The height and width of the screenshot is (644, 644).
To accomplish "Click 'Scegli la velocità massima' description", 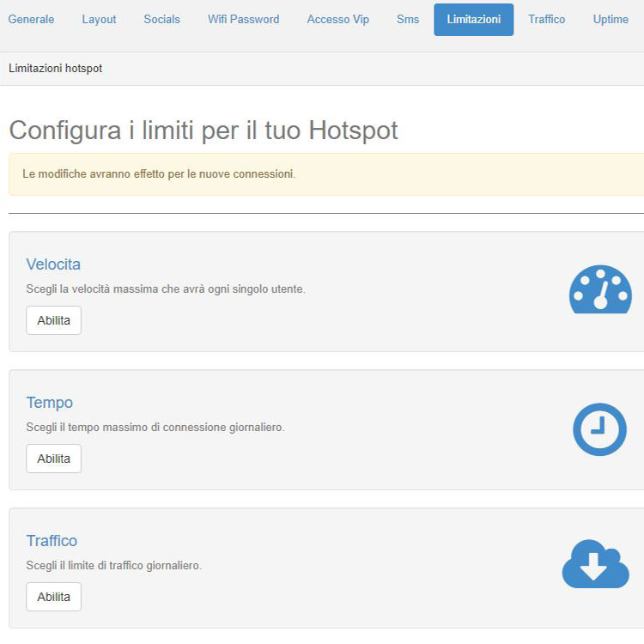I will pyautogui.click(x=166, y=289).
